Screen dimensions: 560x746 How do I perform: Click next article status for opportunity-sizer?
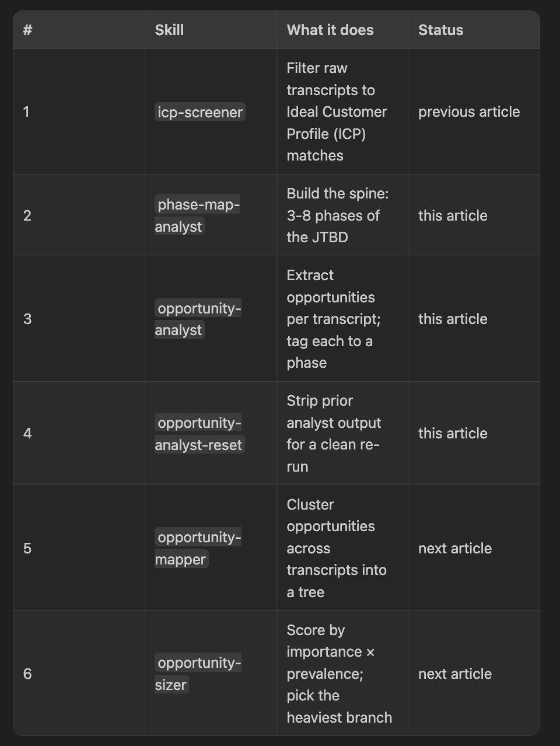455,674
